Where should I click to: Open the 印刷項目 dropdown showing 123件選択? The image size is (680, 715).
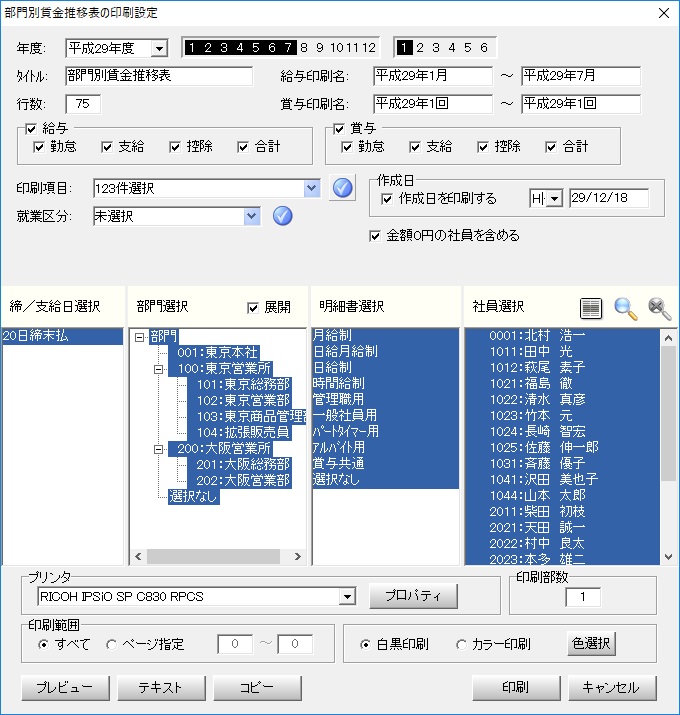click(x=311, y=188)
